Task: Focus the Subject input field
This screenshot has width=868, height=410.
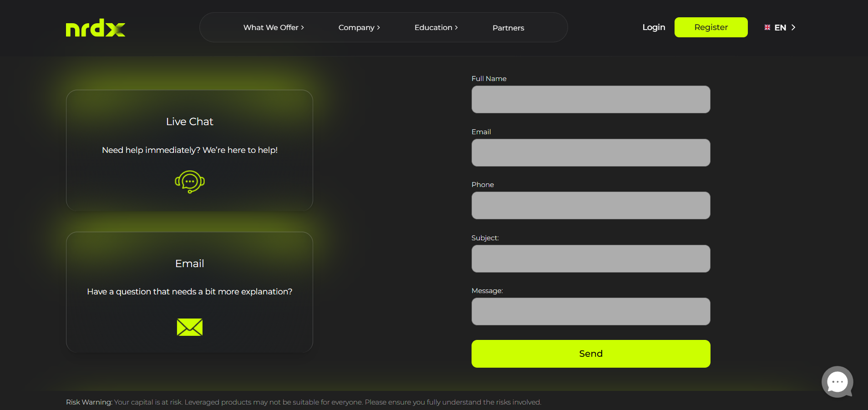Action: click(x=591, y=258)
